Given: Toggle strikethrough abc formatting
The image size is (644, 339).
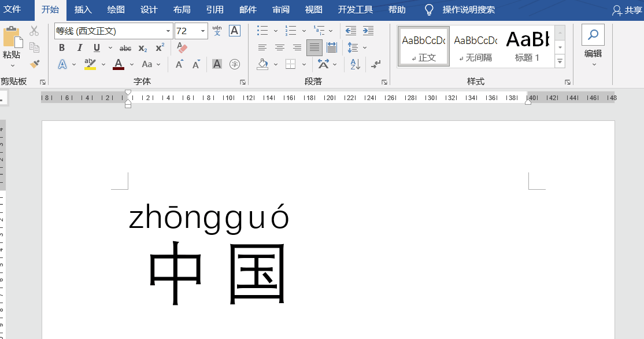Looking at the screenshot, I should point(125,48).
